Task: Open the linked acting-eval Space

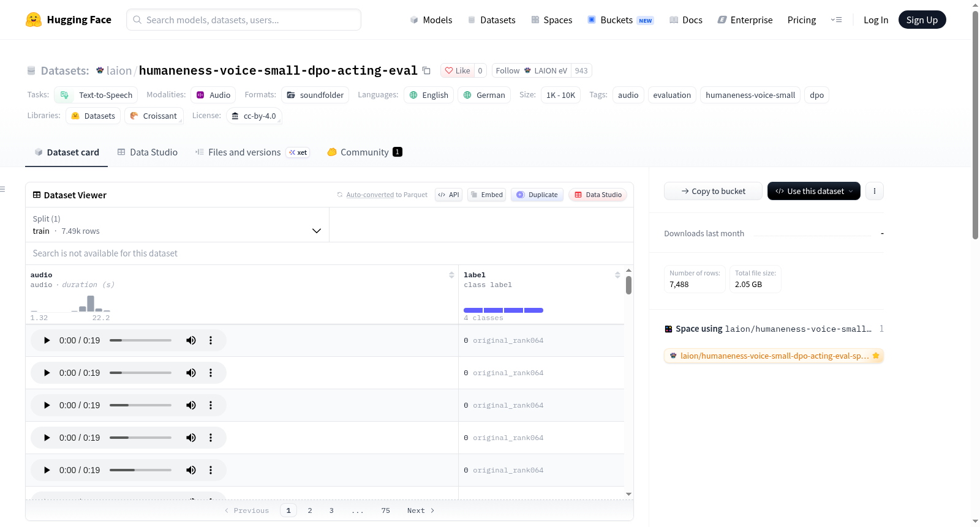Action: [x=774, y=356]
